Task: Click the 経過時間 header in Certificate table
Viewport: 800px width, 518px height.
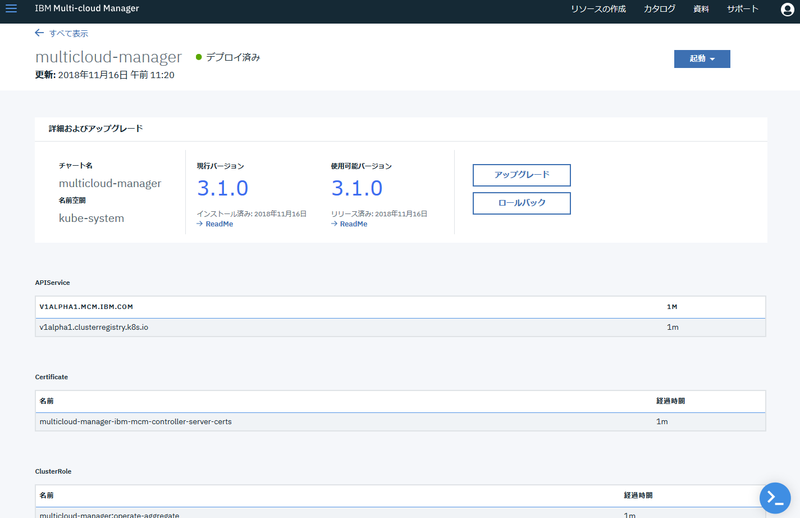Action: (670, 401)
